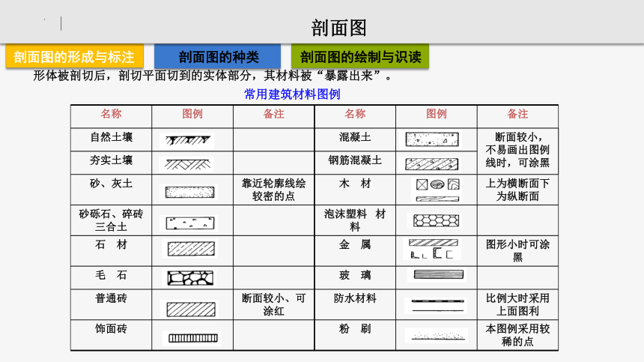Select the 防水材料 line symbol
The image size is (644, 362).
437,306
